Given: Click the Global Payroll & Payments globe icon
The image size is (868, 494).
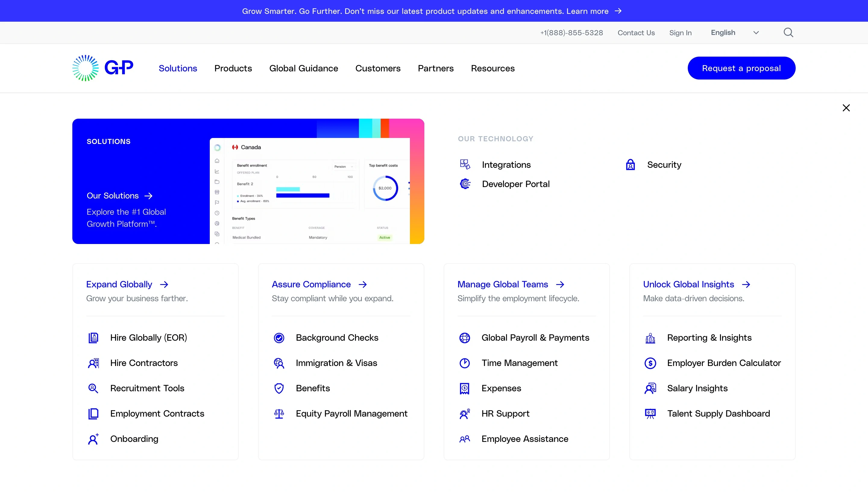Looking at the screenshot, I should click(x=464, y=338).
